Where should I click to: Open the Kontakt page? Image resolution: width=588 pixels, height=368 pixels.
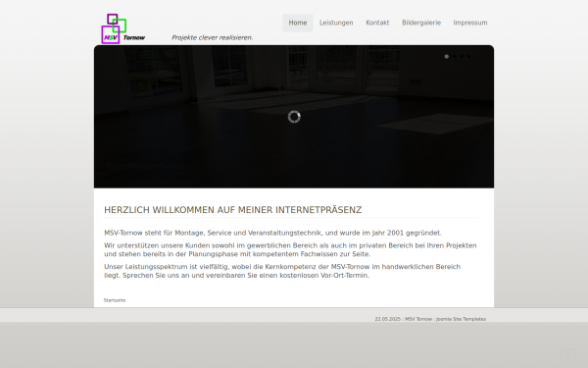point(377,23)
